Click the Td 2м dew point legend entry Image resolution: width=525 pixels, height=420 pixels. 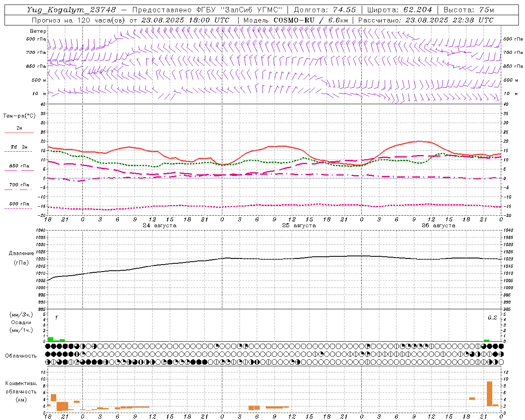(19, 147)
